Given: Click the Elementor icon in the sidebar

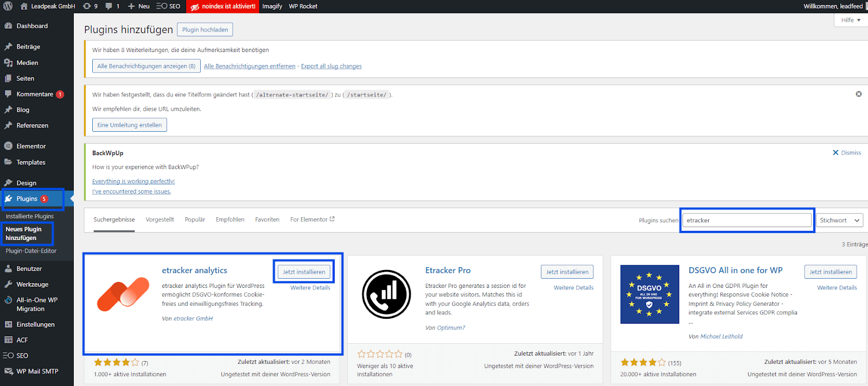Looking at the screenshot, I should coord(8,146).
